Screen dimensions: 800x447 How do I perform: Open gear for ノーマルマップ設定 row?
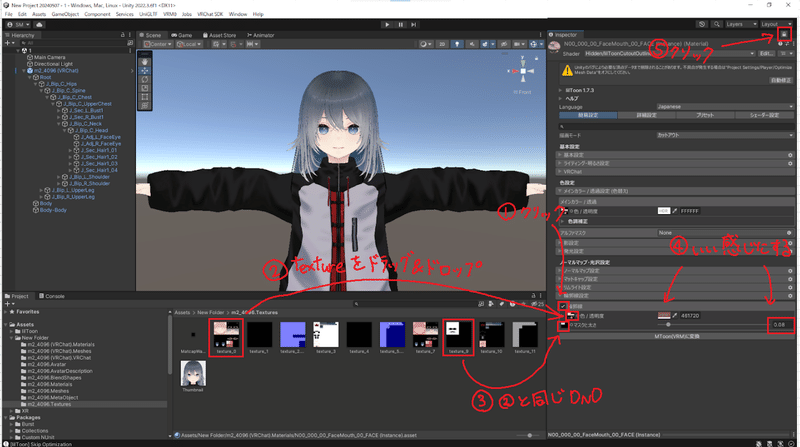pyautogui.click(x=790, y=271)
